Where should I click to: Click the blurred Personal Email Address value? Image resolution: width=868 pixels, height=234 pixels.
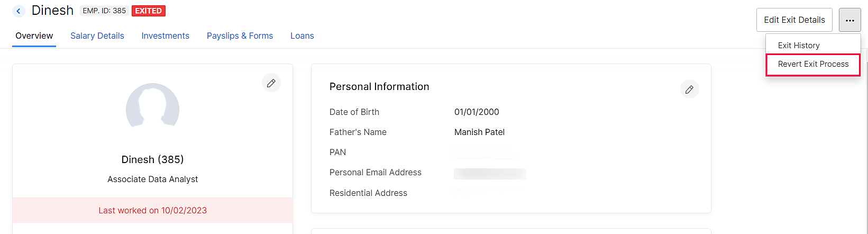[x=490, y=173]
